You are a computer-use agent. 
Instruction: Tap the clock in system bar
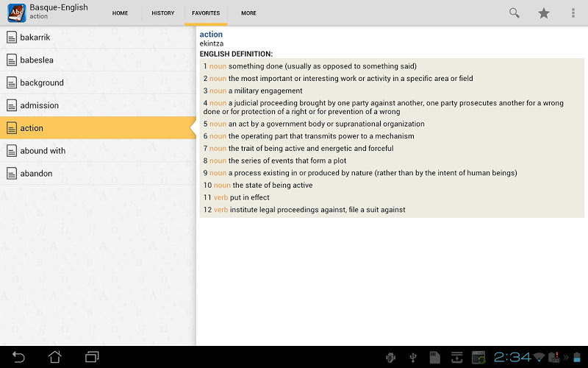click(x=512, y=357)
